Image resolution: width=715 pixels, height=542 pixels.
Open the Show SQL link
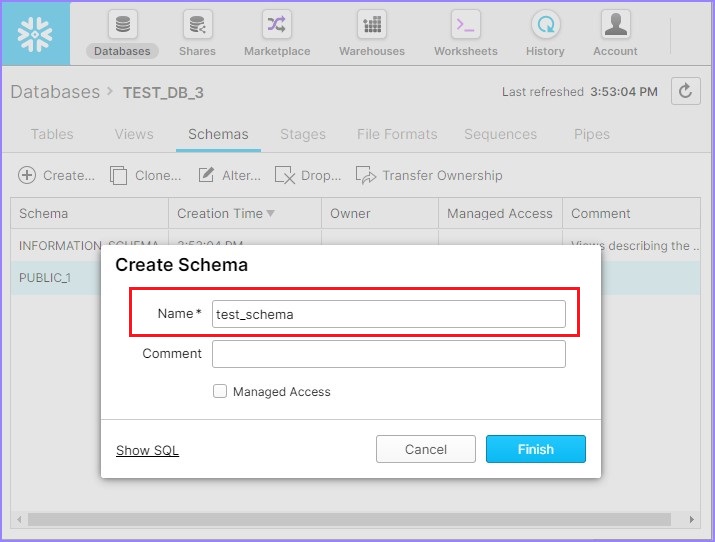click(x=147, y=450)
